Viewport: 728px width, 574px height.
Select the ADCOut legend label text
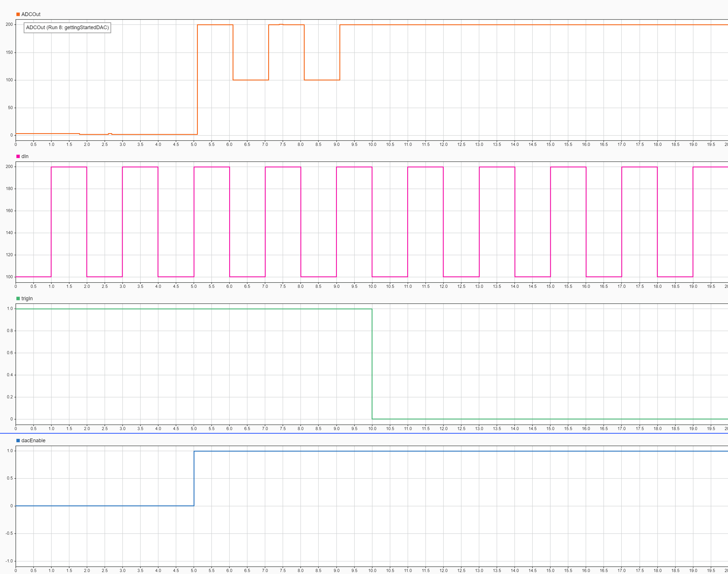[x=31, y=14]
